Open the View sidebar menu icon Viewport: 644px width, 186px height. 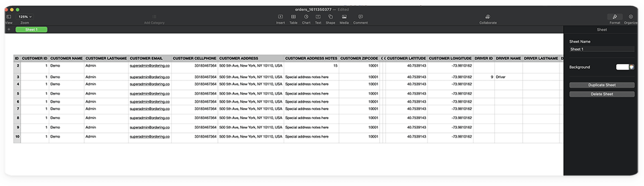tap(8, 16)
